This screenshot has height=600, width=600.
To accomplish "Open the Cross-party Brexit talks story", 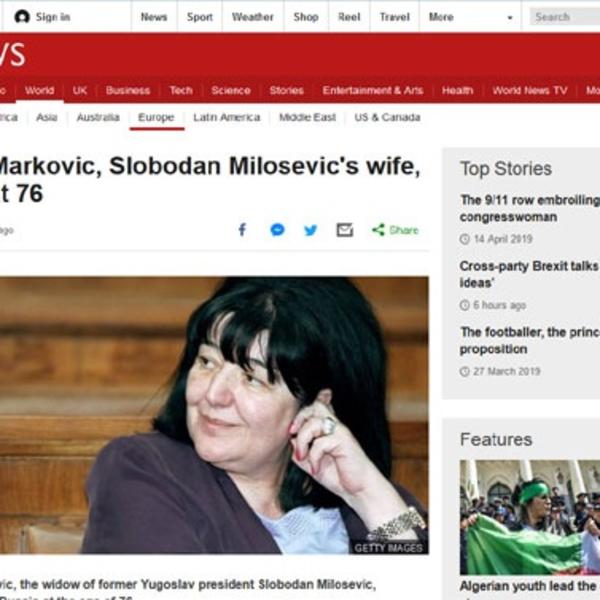I will pyautogui.click(x=530, y=274).
